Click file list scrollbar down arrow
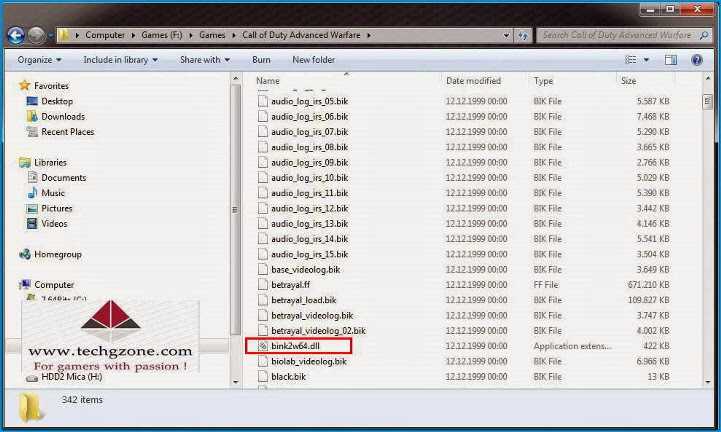The image size is (721, 432). point(708,382)
